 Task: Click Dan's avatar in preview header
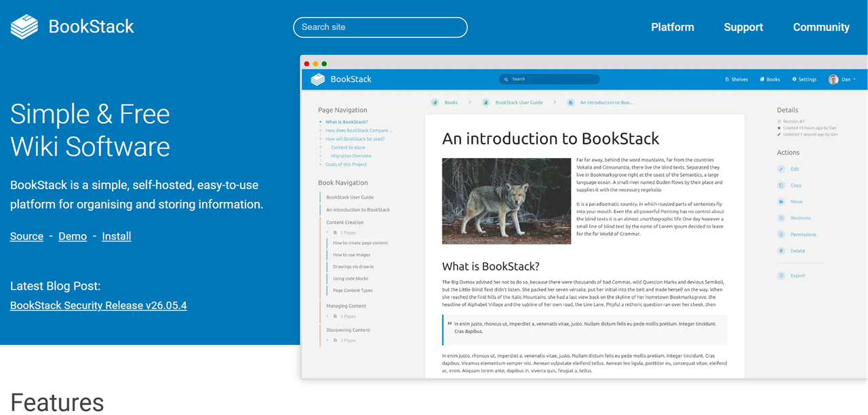point(833,79)
